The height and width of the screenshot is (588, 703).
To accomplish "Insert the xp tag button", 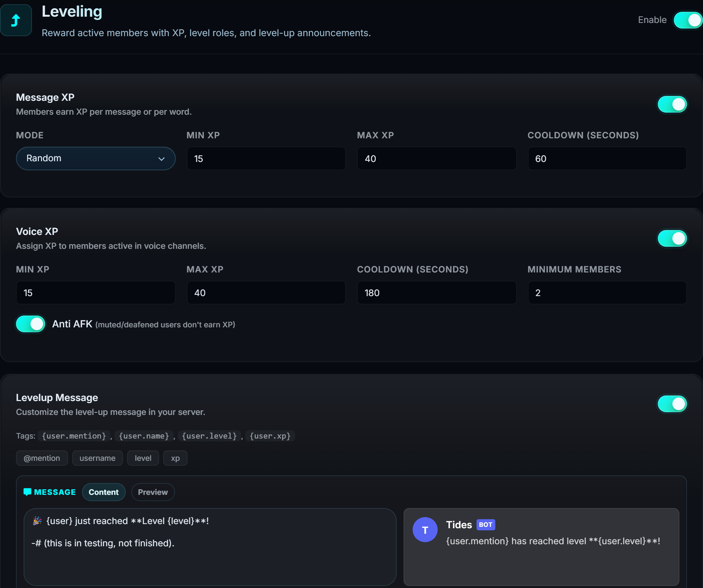I will (175, 458).
